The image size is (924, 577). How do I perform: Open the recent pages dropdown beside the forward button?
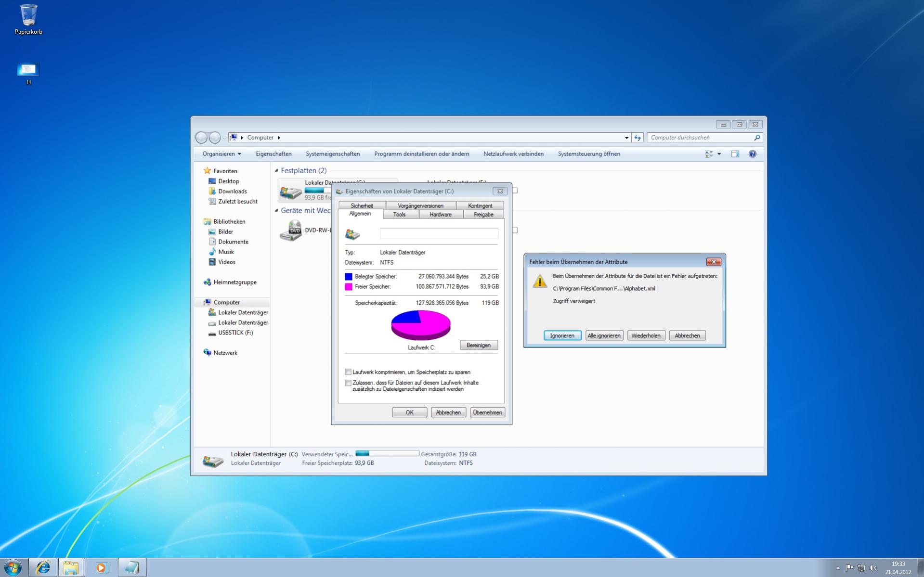(224, 138)
